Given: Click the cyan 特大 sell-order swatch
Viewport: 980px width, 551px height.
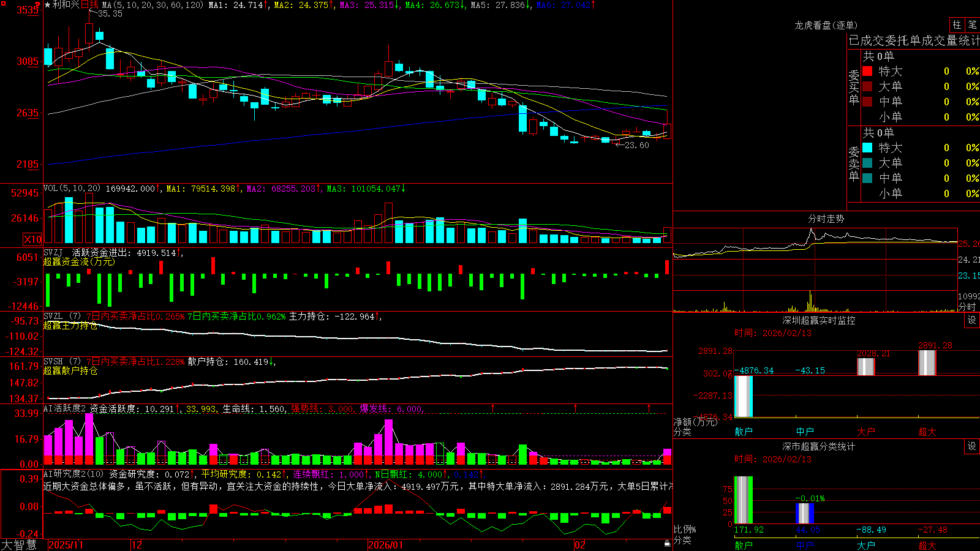Looking at the screenshot, I should click(867, 148).
